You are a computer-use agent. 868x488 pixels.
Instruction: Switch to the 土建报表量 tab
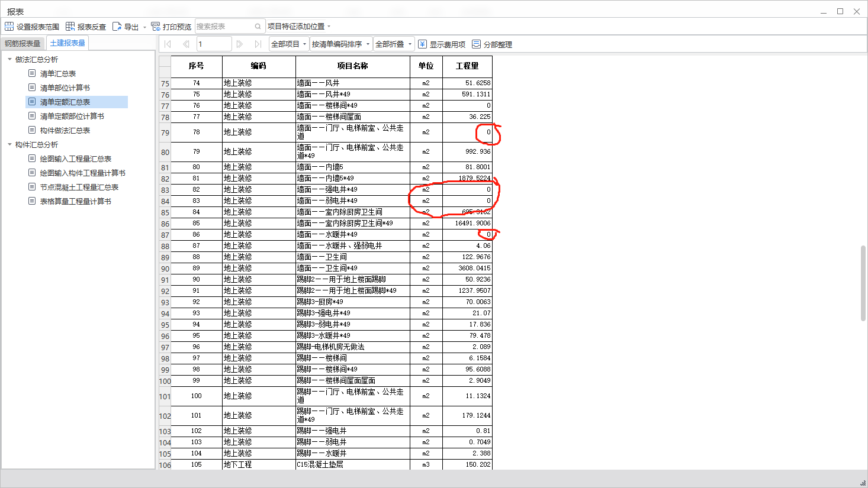(67, 43)
